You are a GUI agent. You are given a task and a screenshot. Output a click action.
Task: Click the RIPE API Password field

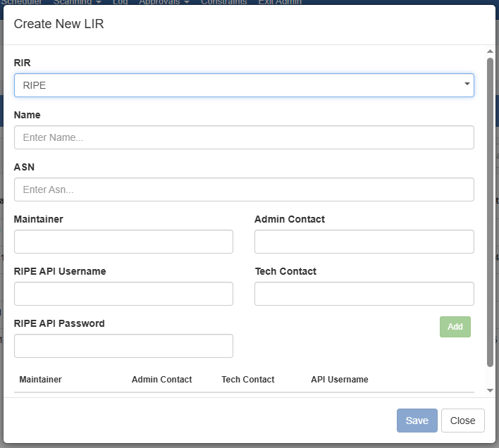123,346
